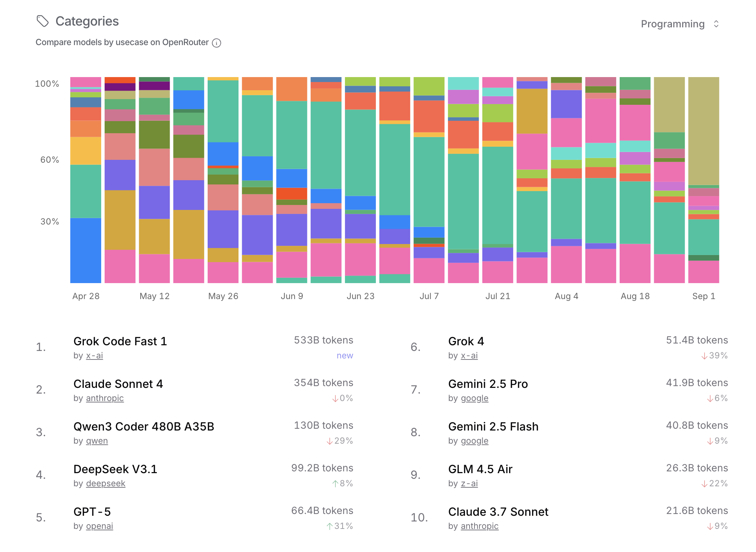Click the info icon beside OpenRouter description
Screen dimensions: 756x552
[x=217, y=43]
